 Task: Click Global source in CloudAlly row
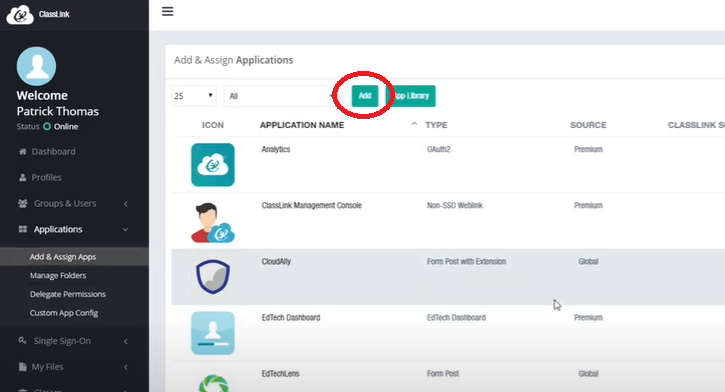pos(588,262)
